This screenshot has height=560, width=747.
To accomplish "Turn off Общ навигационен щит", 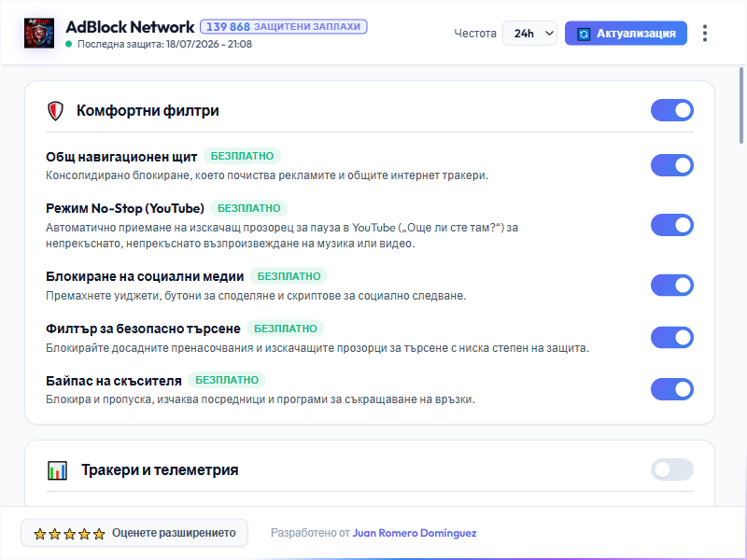I will click(671, 165).
